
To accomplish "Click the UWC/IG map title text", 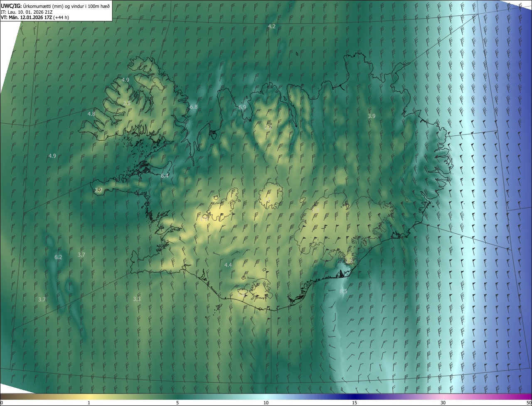I will 55,6.
